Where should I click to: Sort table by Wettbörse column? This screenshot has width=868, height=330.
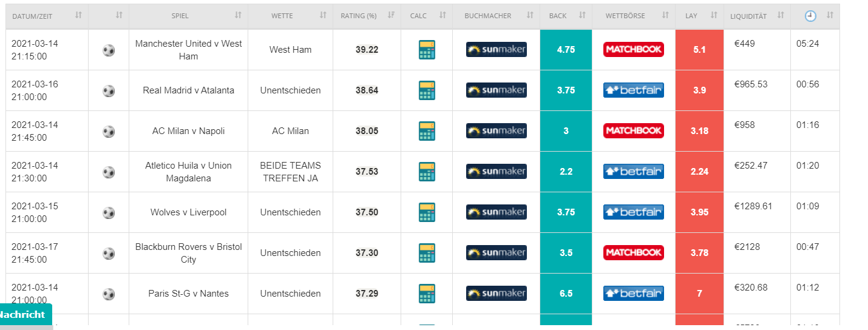pyautogui.click(x=634, y=16)
